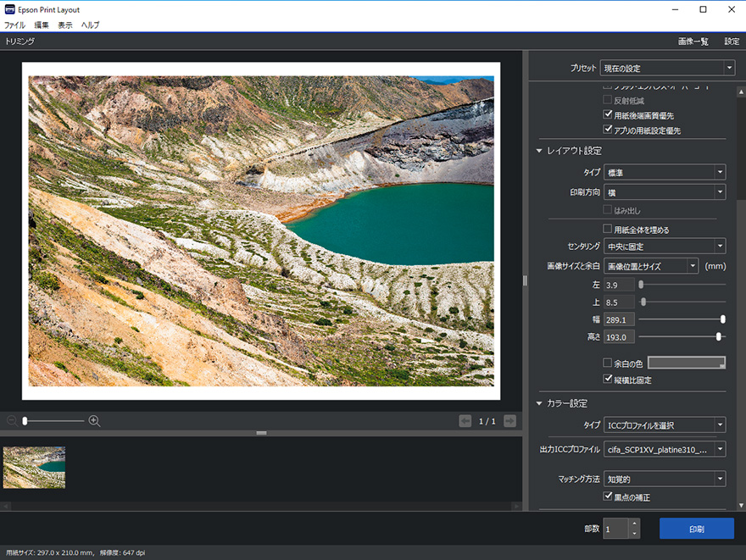Go to next page arrow

point(509,421)
